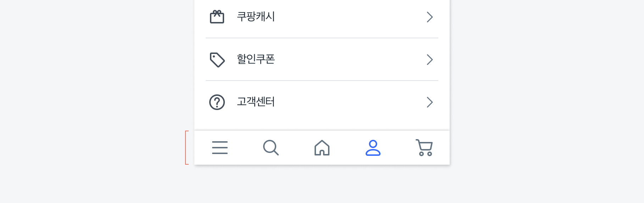Tap the magnifier search icon

pos(271,148)
